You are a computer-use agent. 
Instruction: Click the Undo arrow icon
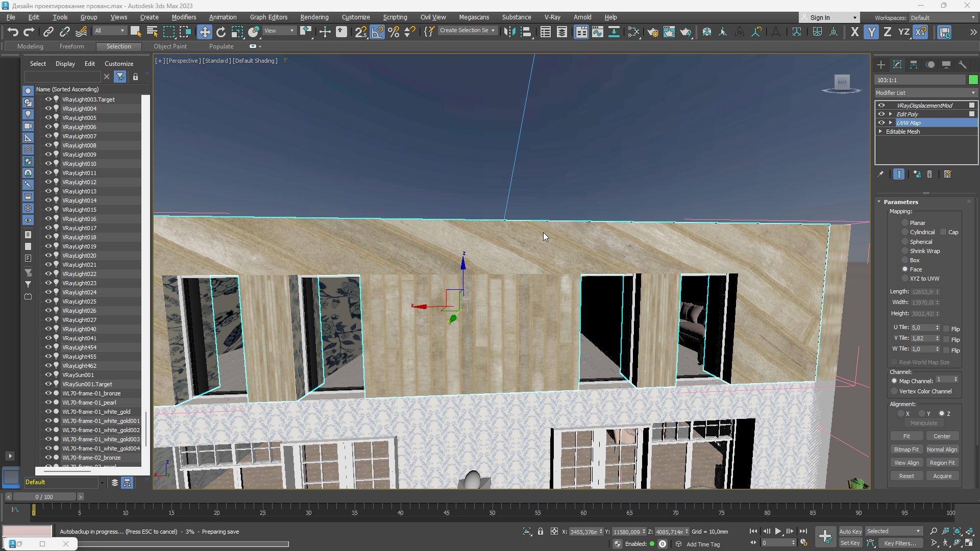[13, 32]
